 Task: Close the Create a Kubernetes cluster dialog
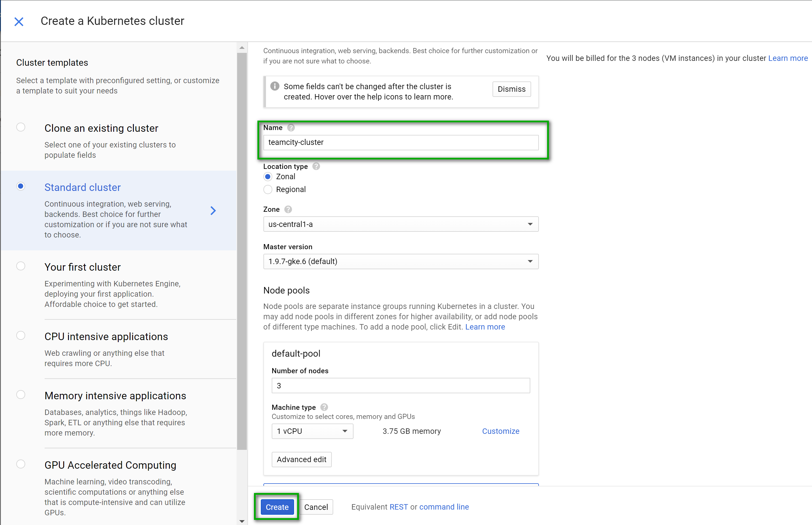pos(19,22)
